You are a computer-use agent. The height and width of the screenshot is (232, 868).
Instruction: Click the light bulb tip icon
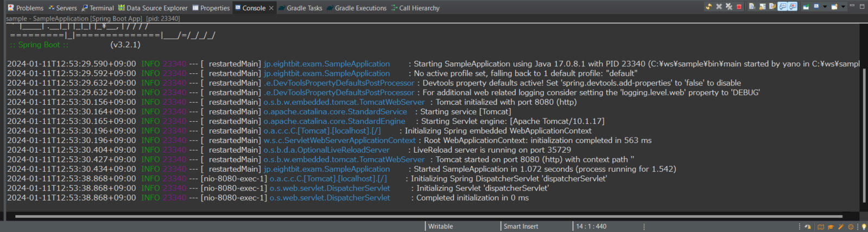point(864,227)
